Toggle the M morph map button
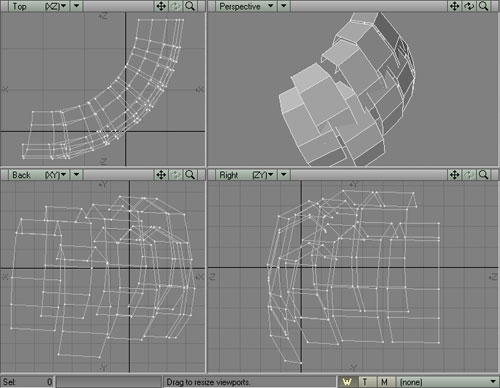This screenshot has width=500, height=388. [x=384, y=382]
